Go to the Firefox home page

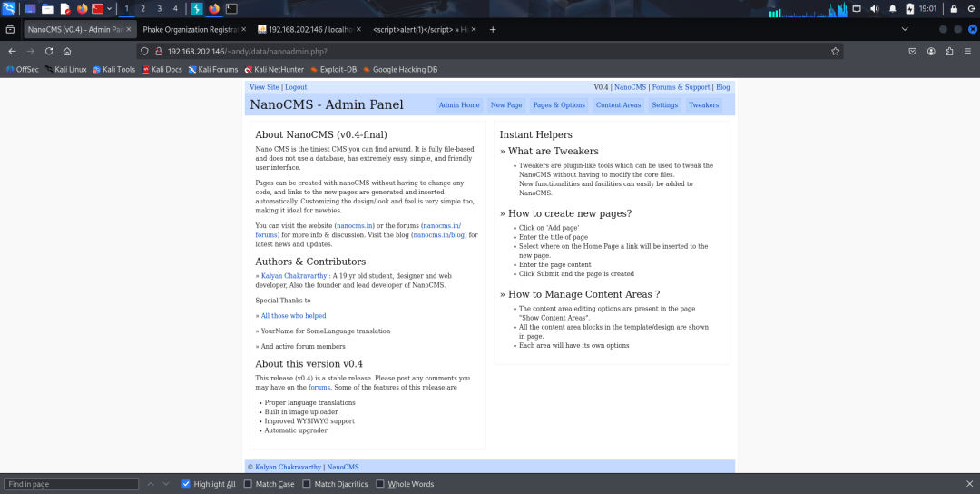tap(67, 51)
